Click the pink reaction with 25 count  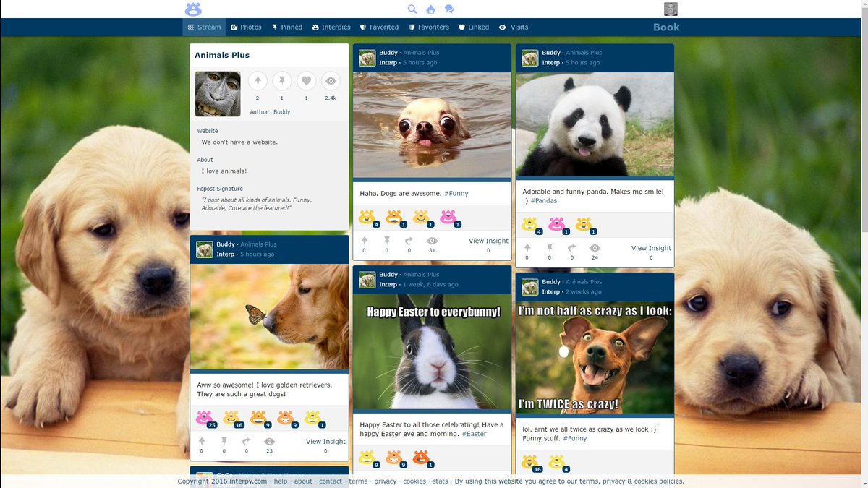tap(205, 418)
